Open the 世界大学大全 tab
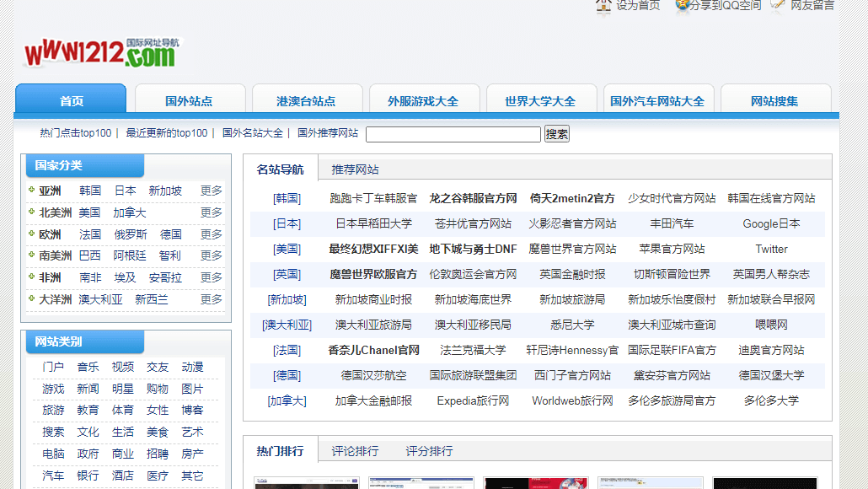The image size is (868, 489). 541,101
